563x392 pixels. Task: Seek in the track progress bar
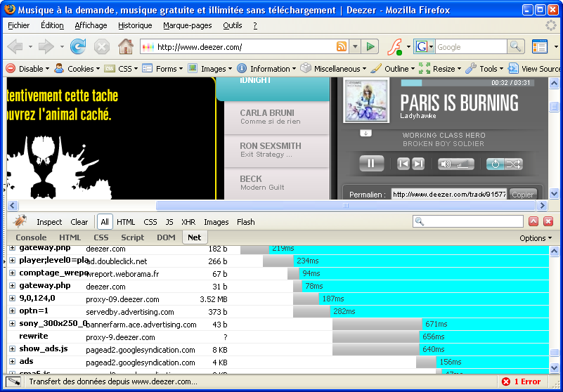point(467,83)
